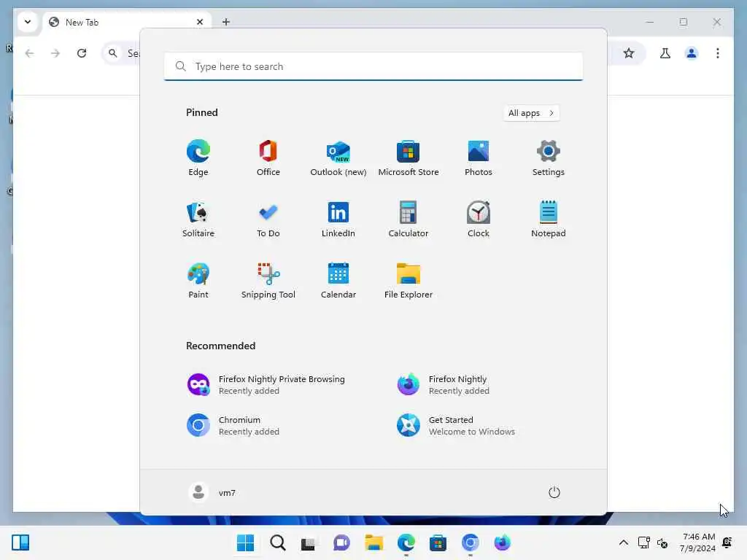Select the New Tab browser tab
The width and height of the screenshot is (747, 560).
coord(126,23)
